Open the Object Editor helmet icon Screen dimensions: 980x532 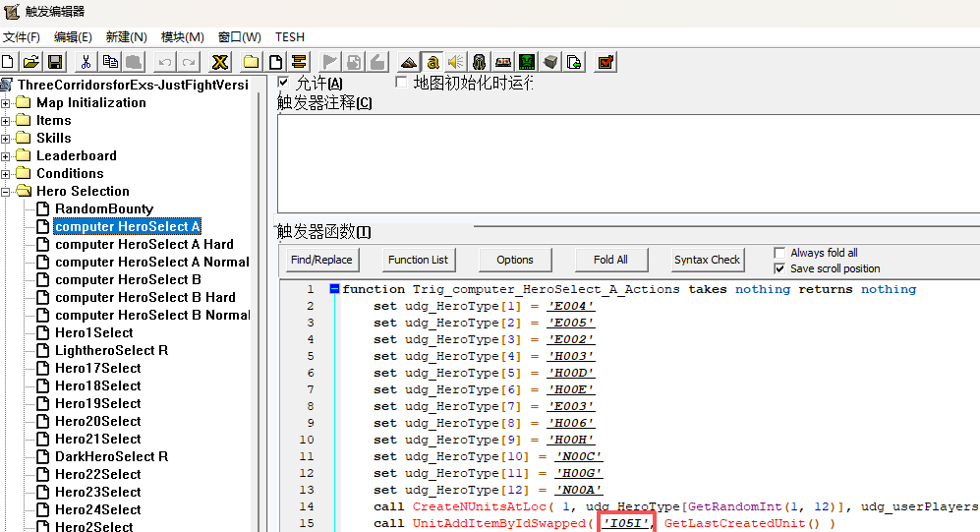coord(480,62)
